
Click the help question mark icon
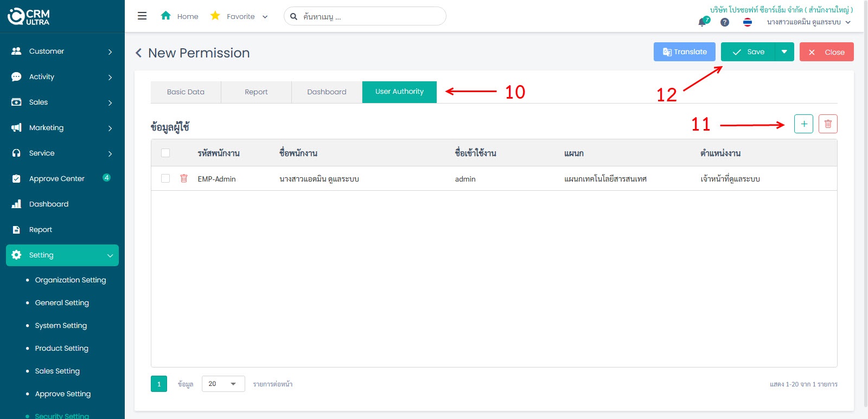point(725,22)
